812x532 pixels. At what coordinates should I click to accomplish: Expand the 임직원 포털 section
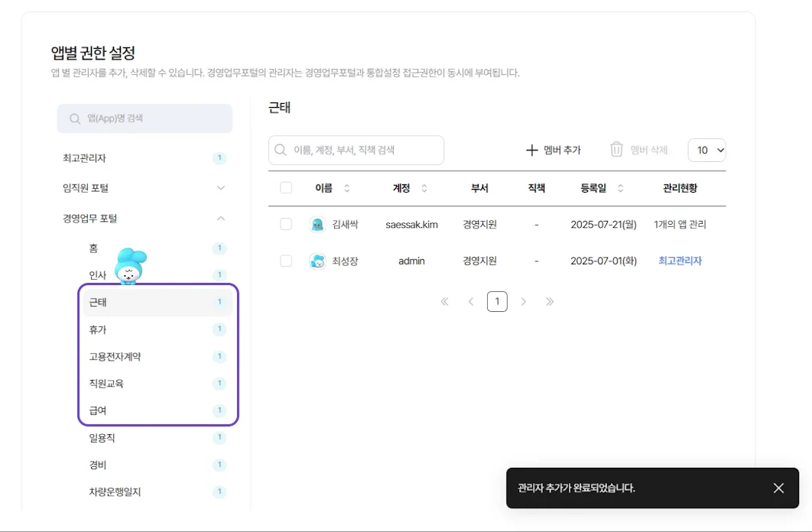point(220,187)
